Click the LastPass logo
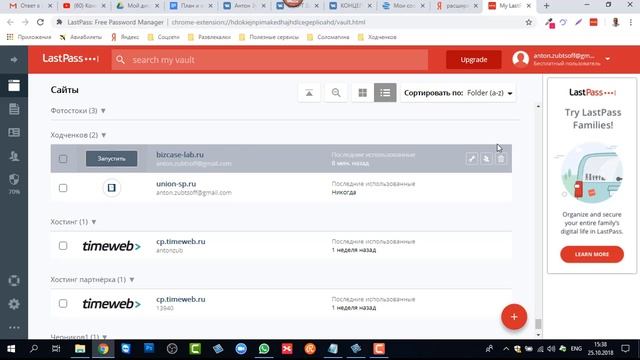640x360 pixels. (x=71, y=59)
